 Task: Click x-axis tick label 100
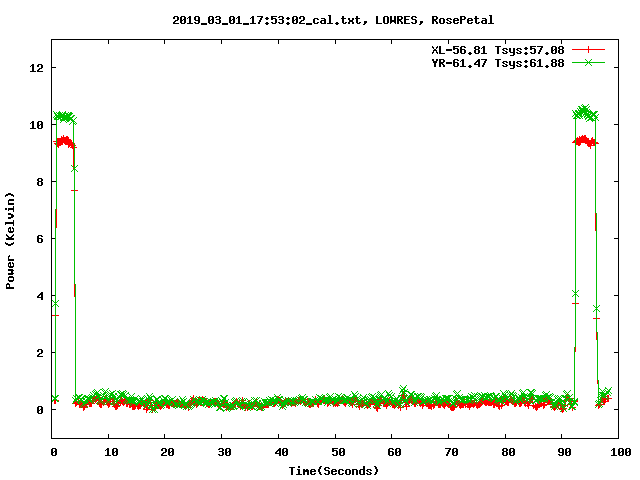[x=620, y=452]
